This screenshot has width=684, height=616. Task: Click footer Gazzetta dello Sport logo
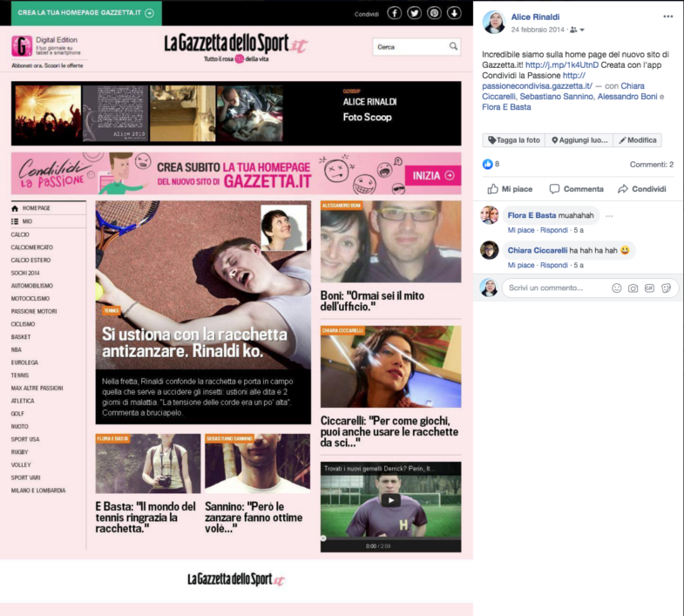236,579
